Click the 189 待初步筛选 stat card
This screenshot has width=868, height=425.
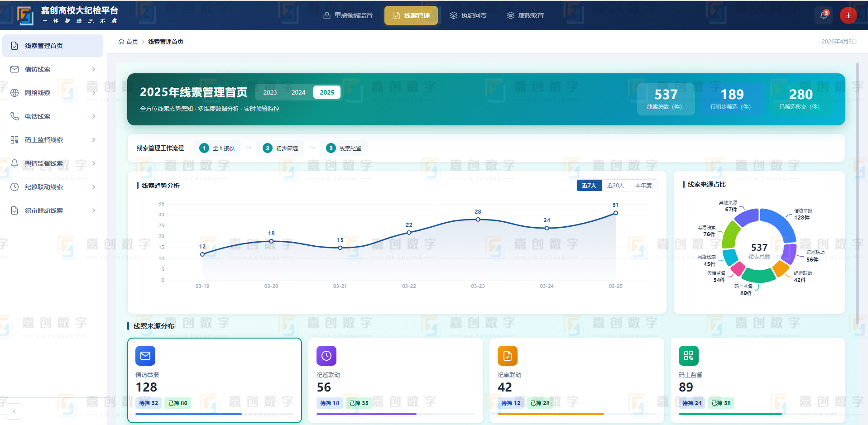(x=732, y=99)
